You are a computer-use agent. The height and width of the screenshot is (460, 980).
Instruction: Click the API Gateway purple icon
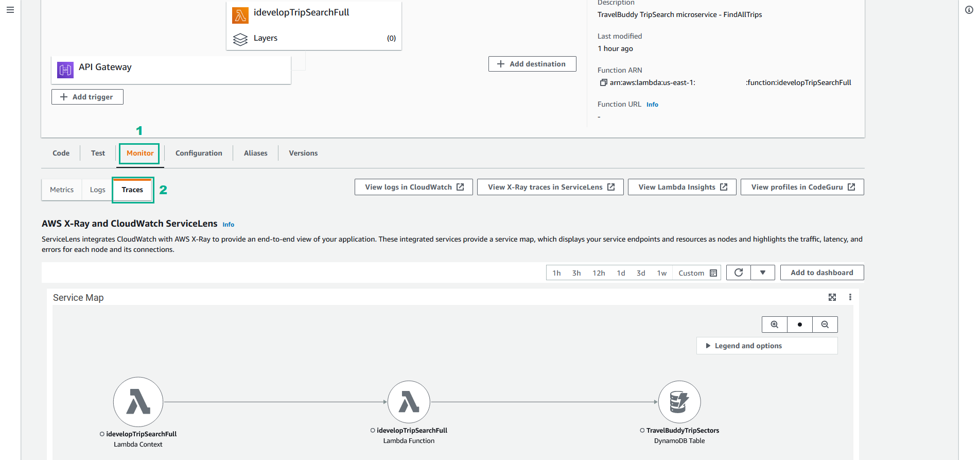pos(65,70)
